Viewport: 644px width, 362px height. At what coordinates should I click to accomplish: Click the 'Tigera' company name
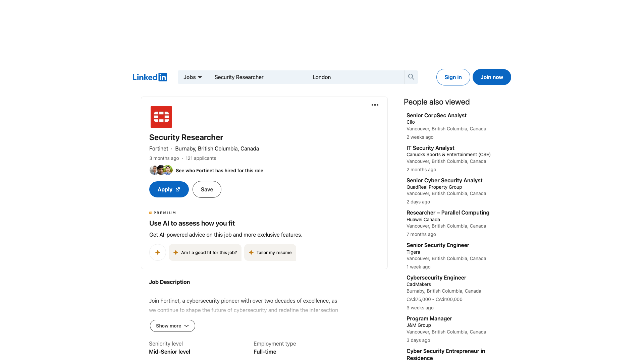click(x=413, y=252)
